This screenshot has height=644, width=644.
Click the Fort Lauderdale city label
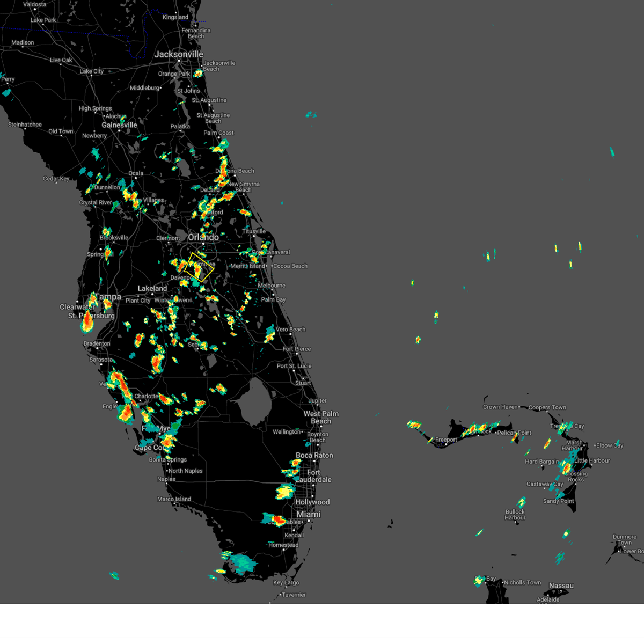tap(314, 477)
